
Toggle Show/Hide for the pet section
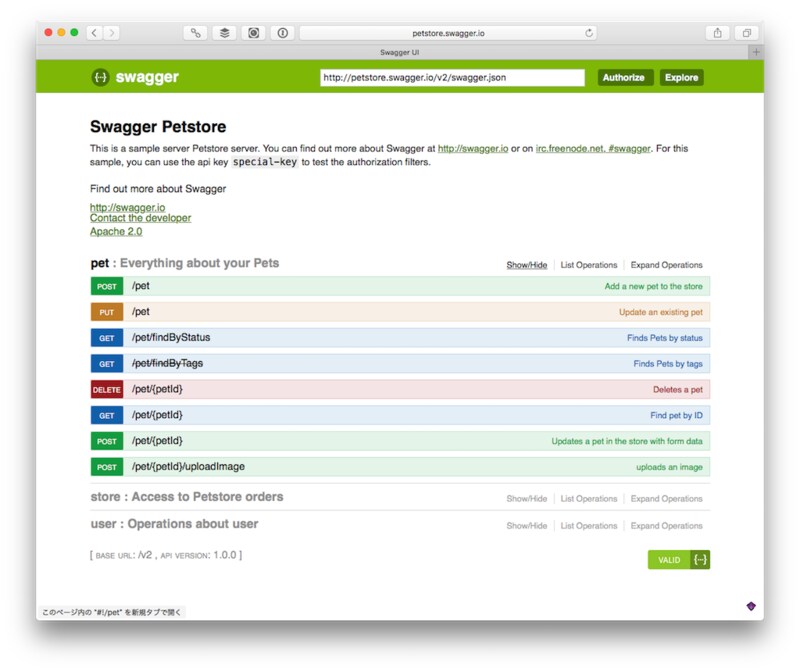tap(526, 265)
